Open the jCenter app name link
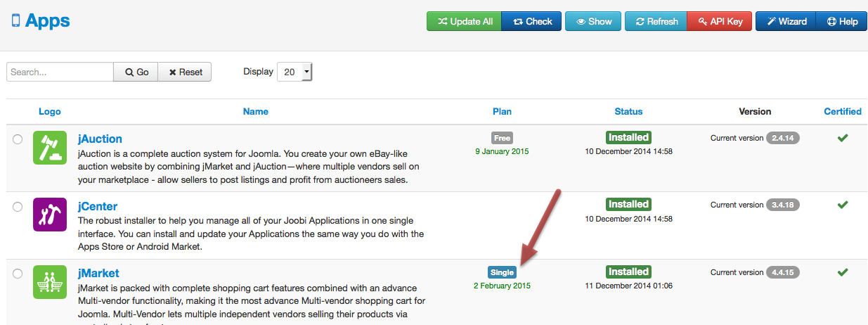 pos(98,206)
